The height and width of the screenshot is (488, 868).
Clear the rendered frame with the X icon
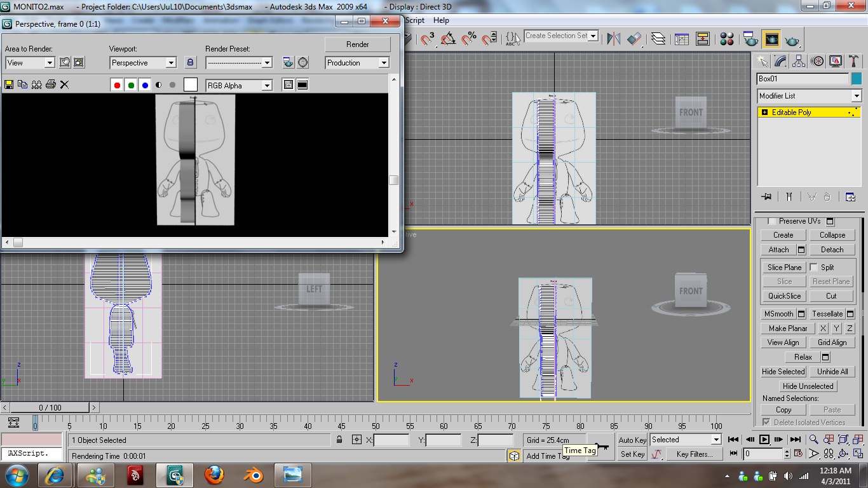click(64, 85)
